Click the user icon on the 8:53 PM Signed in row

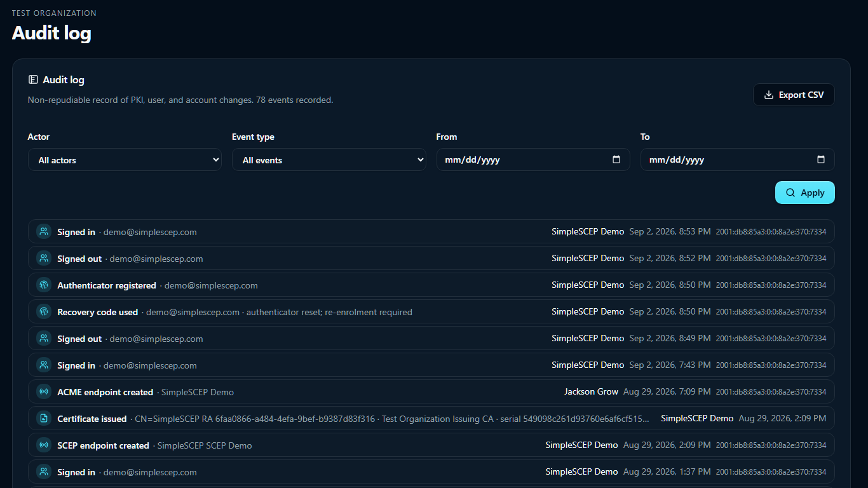pyautogui.click(x=44, y=232)
